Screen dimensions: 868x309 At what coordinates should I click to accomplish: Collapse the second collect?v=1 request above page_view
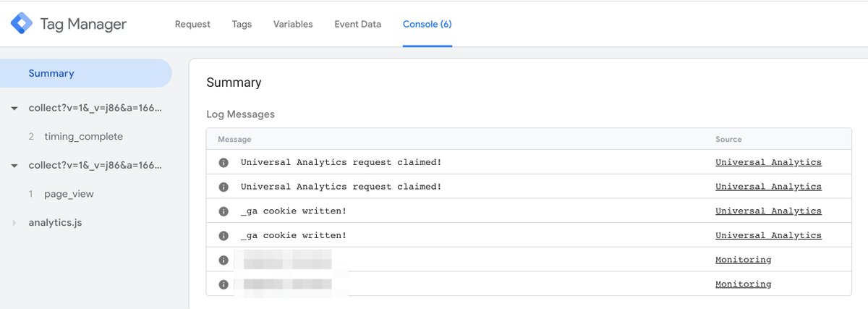point(14,166)
